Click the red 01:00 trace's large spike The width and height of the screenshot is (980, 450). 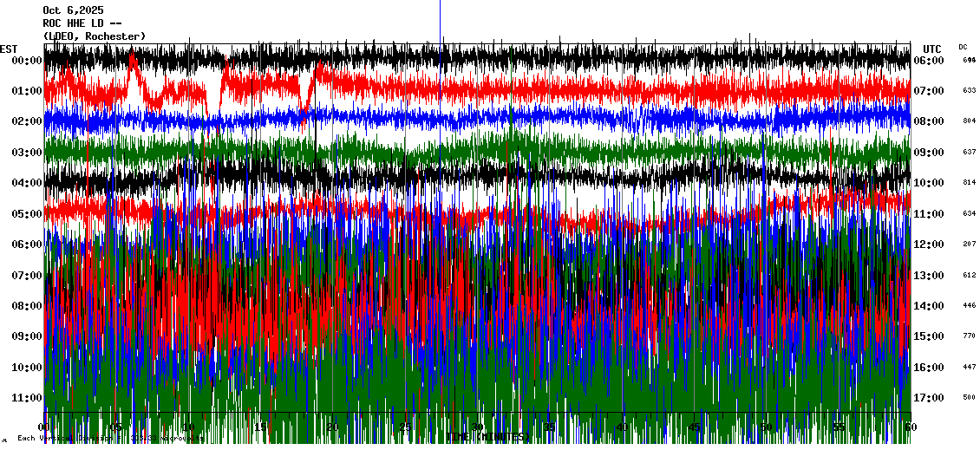click(133, 62)
